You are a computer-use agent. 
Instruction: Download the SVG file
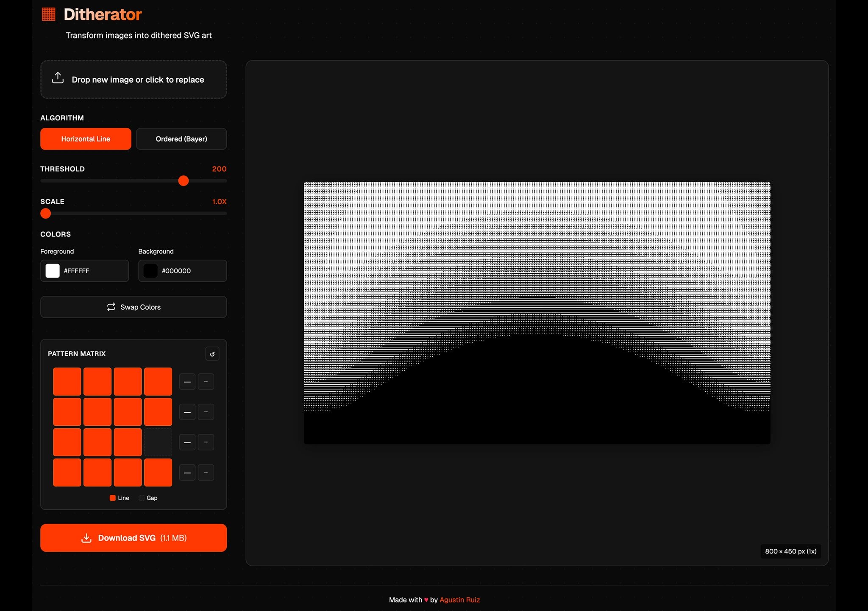[134, 538]
